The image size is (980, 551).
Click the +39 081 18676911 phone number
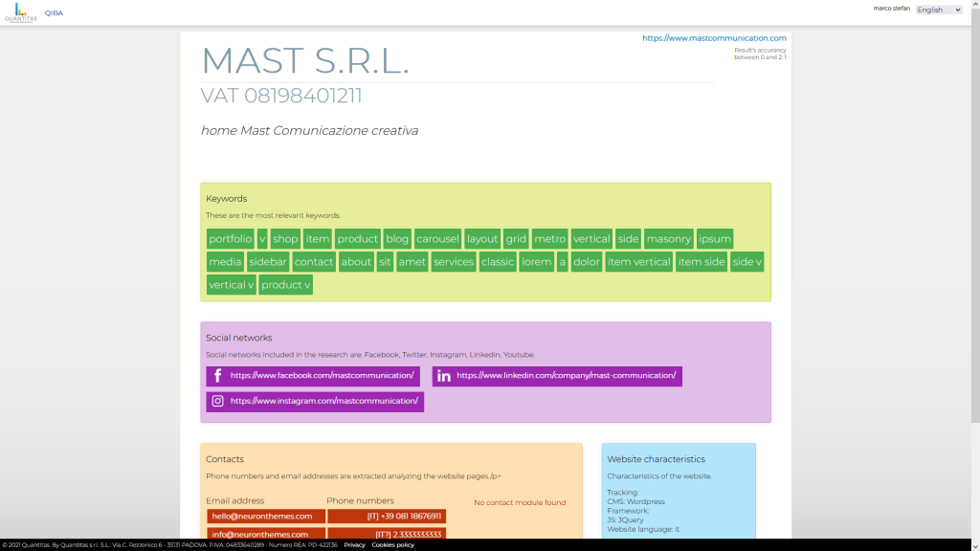click(x=387, y=516)
